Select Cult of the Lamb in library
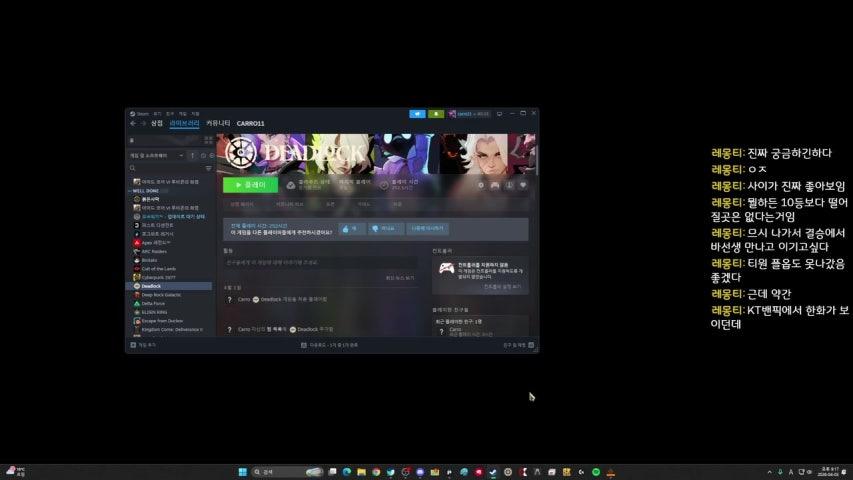 159,268
